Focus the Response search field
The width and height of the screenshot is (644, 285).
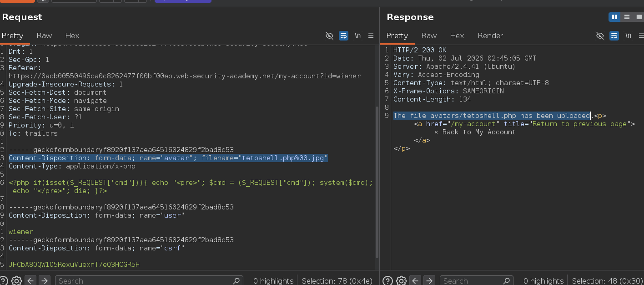click(x=477, y=280)
